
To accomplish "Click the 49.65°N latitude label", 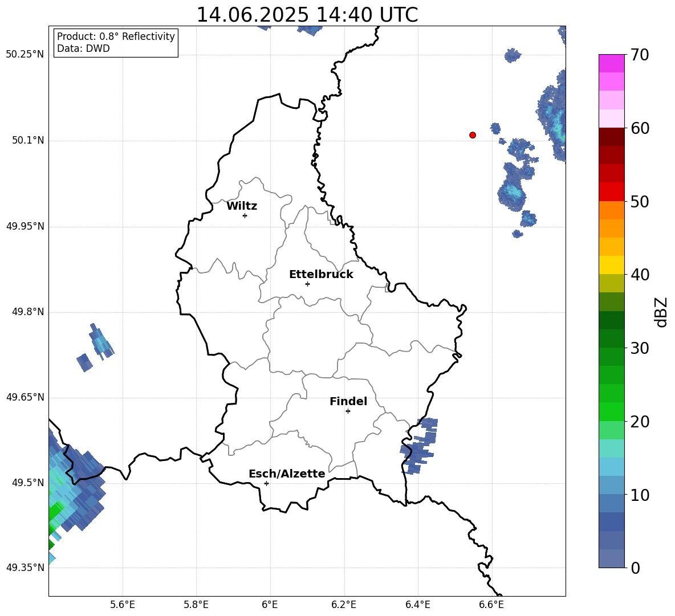I will tap(25, 397).
